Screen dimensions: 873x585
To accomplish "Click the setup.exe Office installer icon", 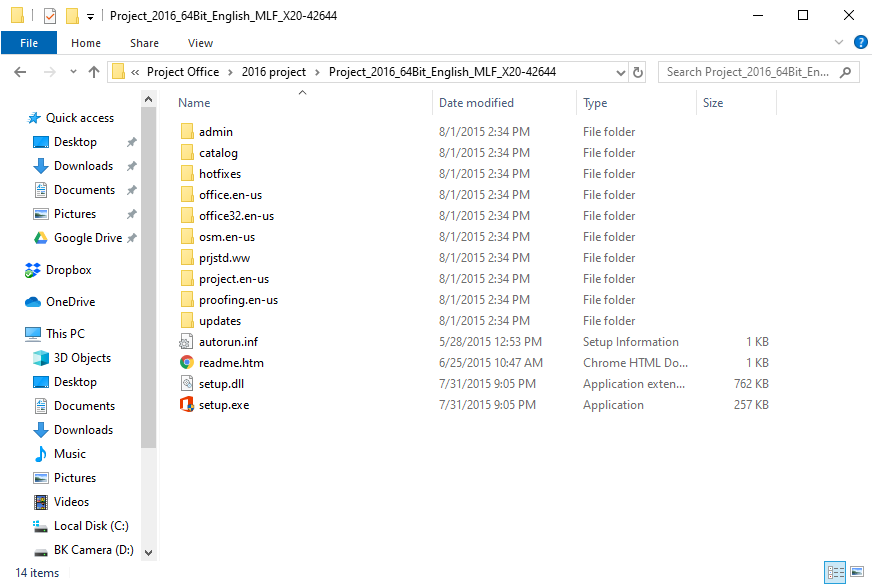I will (x=186, y=405).
